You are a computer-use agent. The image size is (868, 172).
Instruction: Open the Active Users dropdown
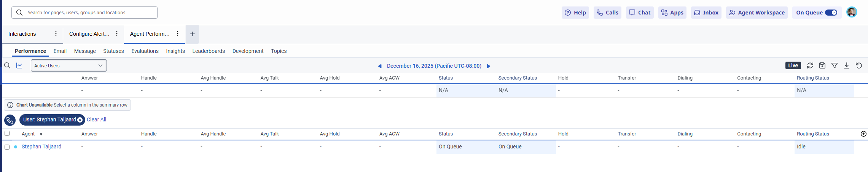coord(68,65)
